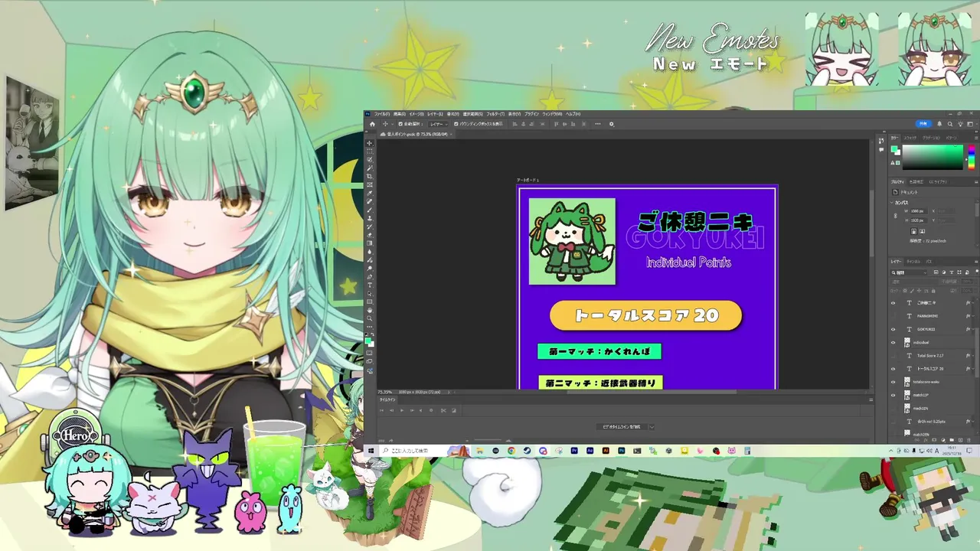Toggle the 自動選択 checkbox
This screenshot has height=551, width=980.
[400, 124]
